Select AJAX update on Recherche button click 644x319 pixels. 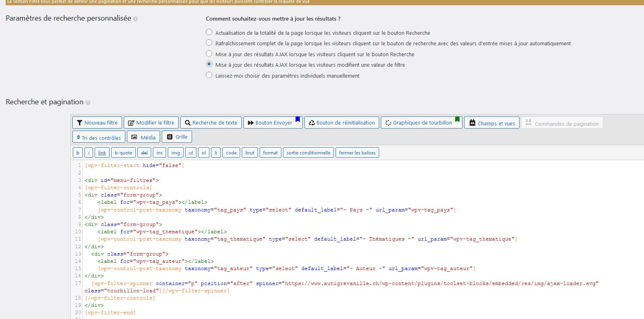pyautogui.click(x=209, y=53)
